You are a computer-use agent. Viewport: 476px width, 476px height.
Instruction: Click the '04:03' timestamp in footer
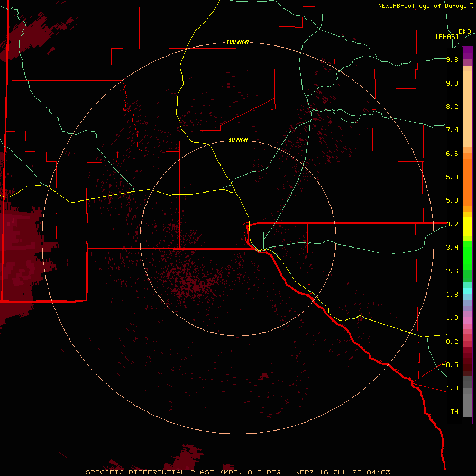tap(378, 472)
